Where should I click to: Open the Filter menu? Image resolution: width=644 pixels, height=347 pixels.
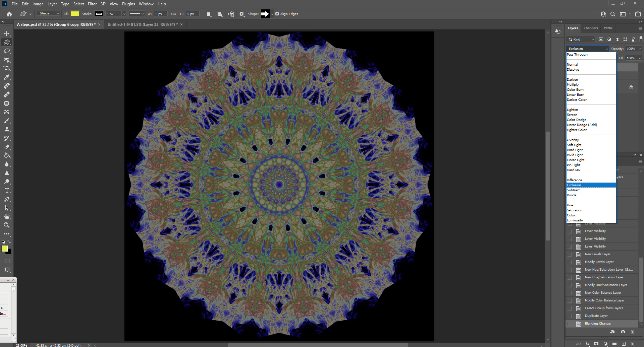point(92,4)
